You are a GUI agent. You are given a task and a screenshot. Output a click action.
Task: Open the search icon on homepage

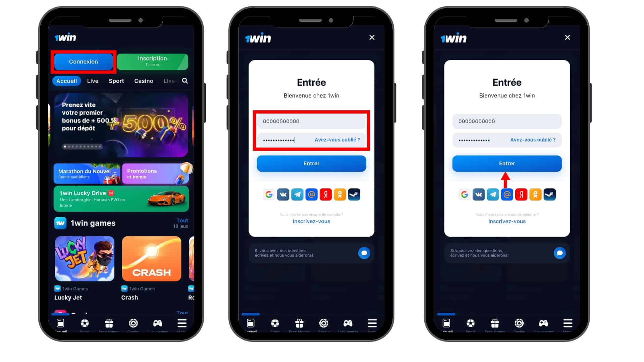point(185,81)
